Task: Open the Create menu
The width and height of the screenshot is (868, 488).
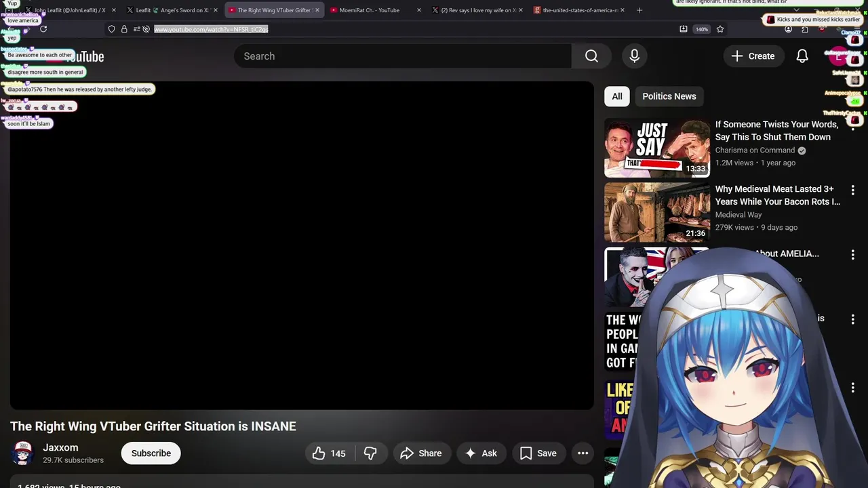Action: point(753,56)
